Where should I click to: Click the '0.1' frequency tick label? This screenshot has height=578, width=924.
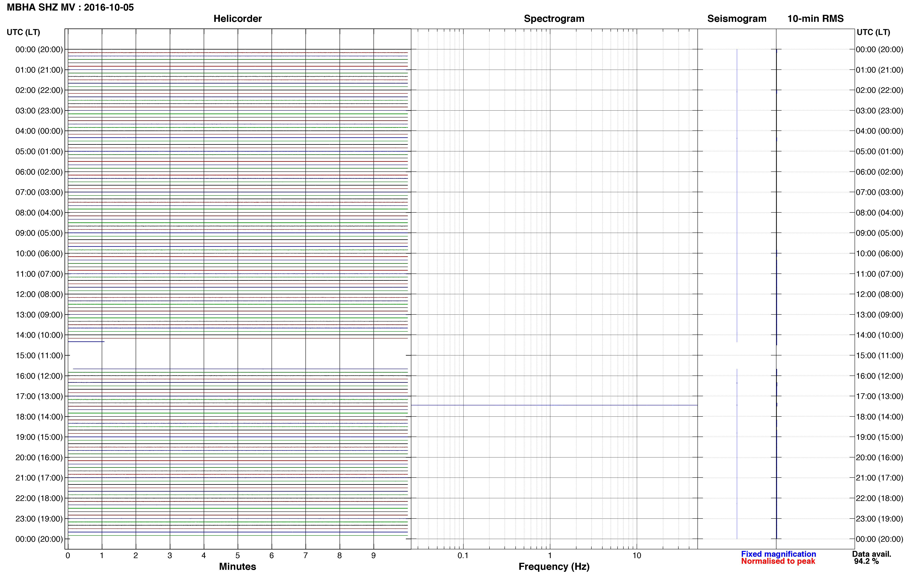(x=463, y=556)
